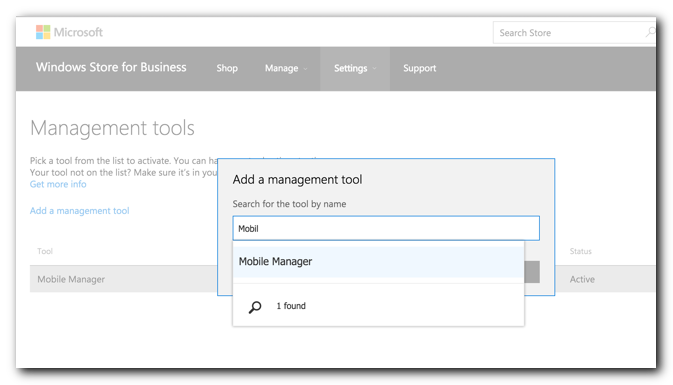This screenshot has width=673, height=385.
Task: Click the Add a management tool dialog title
Action: (297, 179)
